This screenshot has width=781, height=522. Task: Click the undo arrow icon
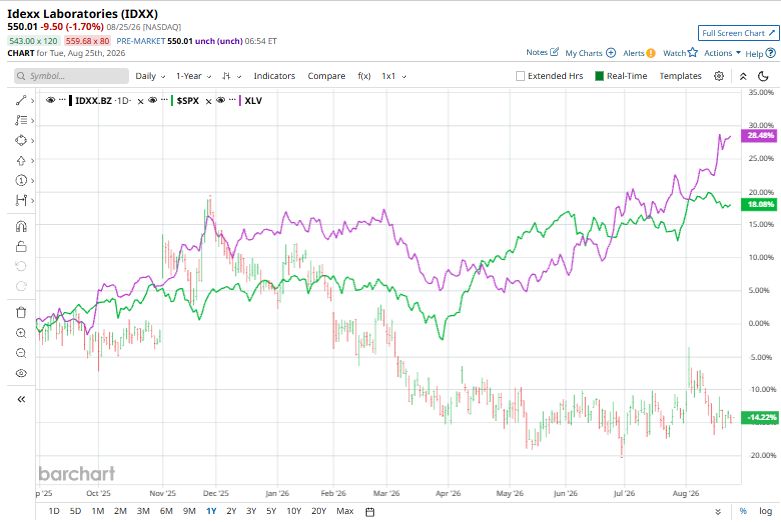point(21,266)
